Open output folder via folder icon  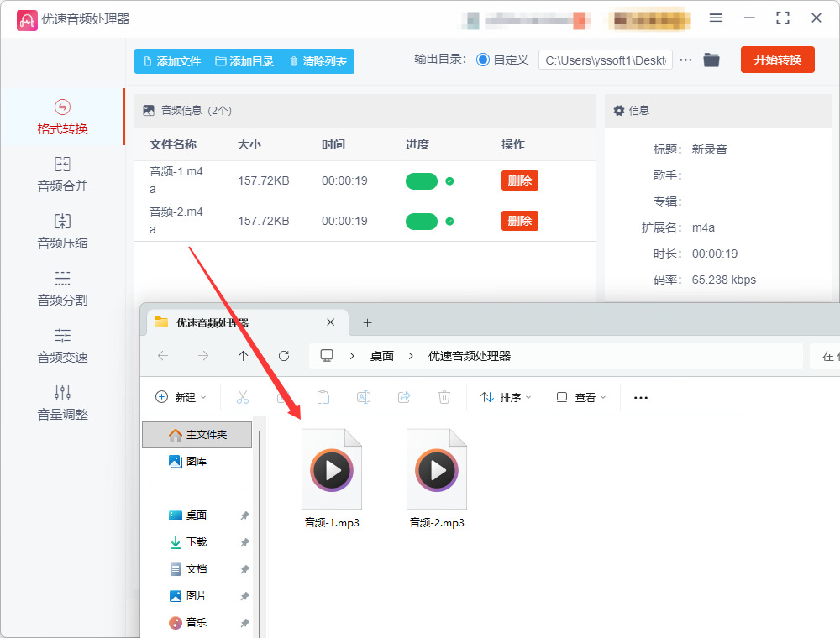point(711,60)
